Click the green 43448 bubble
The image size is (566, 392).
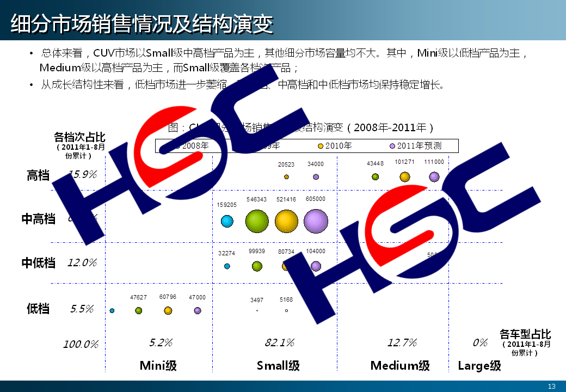click(375, 177)
